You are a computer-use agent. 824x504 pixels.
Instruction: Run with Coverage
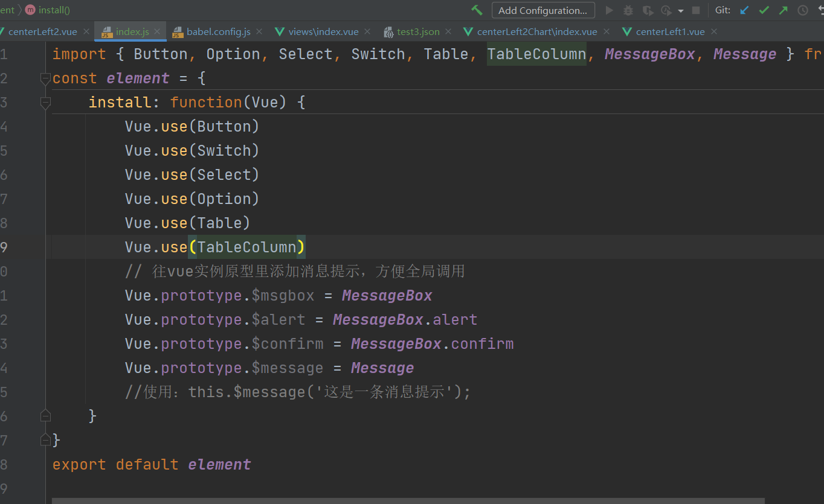click(648, 10)
